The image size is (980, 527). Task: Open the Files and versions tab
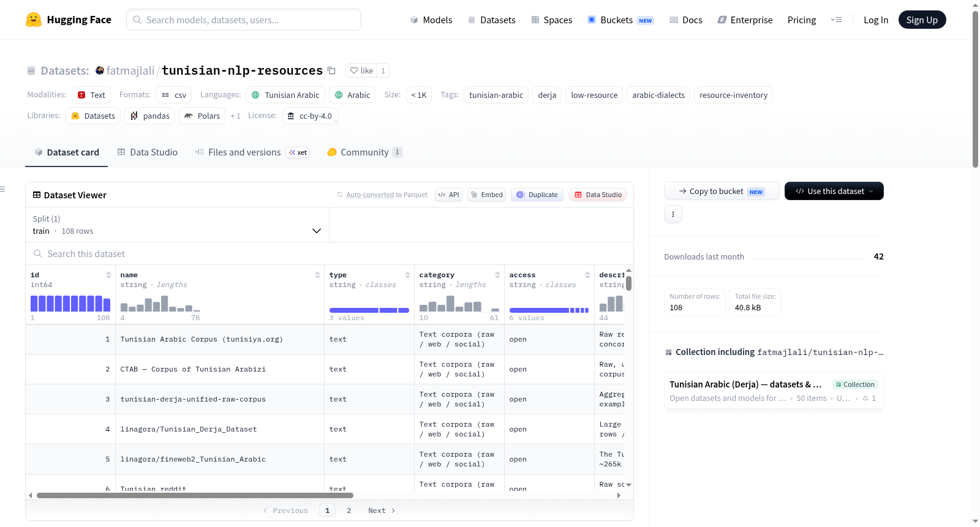point(252,152)
